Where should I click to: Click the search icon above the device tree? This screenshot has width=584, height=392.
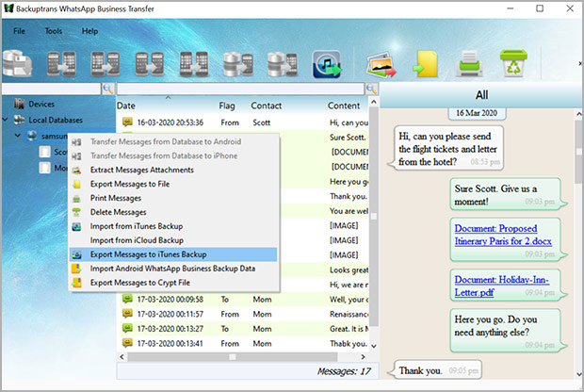tap(108, 89)
